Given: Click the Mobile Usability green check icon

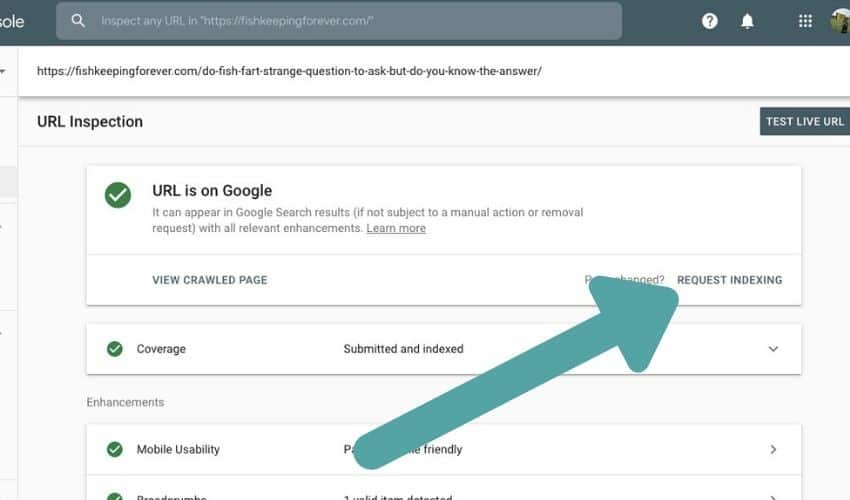Looking at the screenshot, I should 114,449.
